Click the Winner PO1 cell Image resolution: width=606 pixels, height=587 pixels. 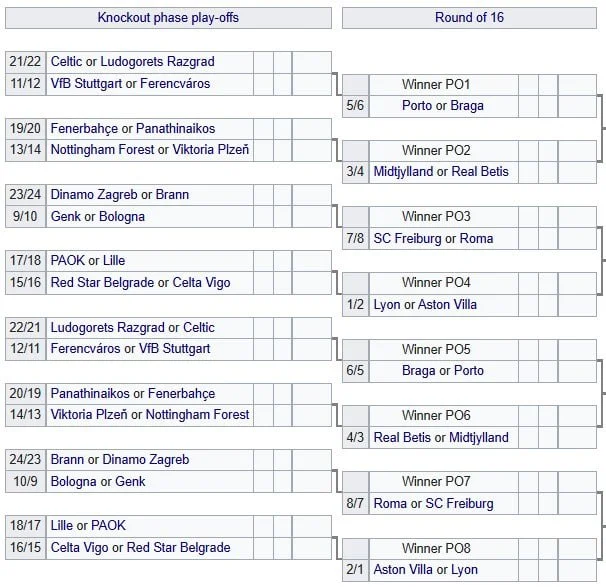coord(436,84)
